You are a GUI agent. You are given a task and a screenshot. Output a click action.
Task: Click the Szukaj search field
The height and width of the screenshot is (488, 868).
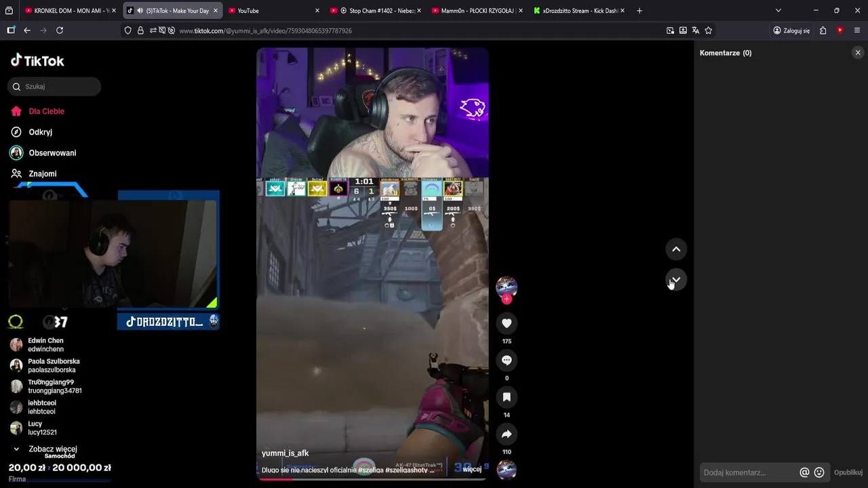tap(54, 87)
